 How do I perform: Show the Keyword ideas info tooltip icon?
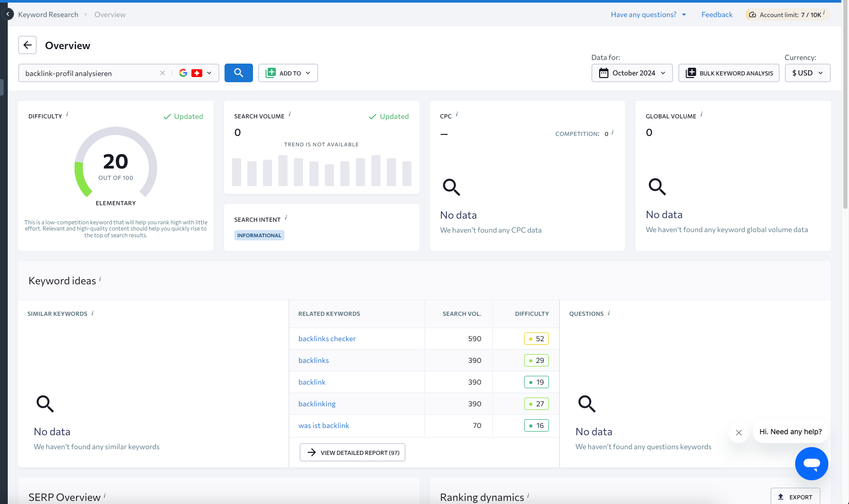[100, 279]
